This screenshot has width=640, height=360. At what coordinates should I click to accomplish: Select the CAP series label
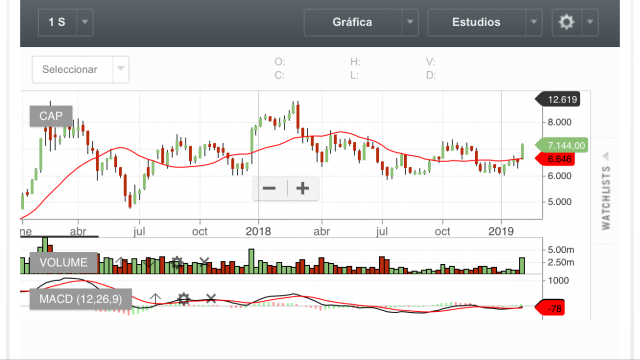(x=51, y=116)
